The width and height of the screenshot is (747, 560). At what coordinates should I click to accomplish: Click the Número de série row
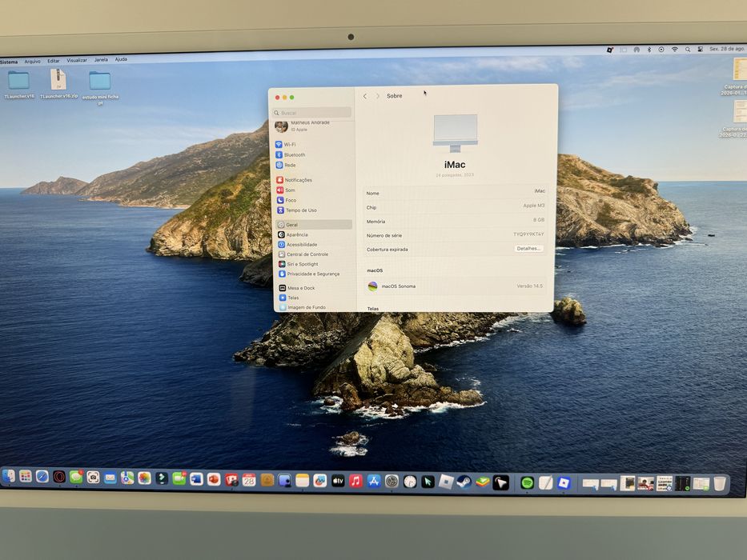click(x=455, y=234)
